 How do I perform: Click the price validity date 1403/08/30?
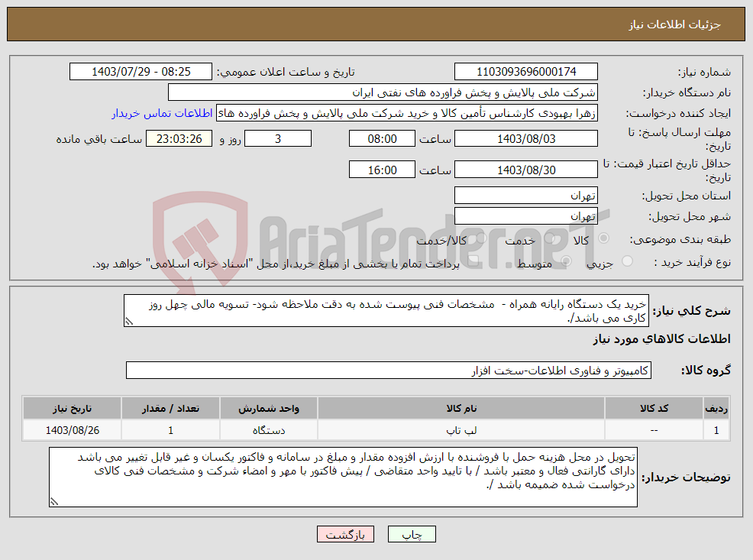[526, 170]
